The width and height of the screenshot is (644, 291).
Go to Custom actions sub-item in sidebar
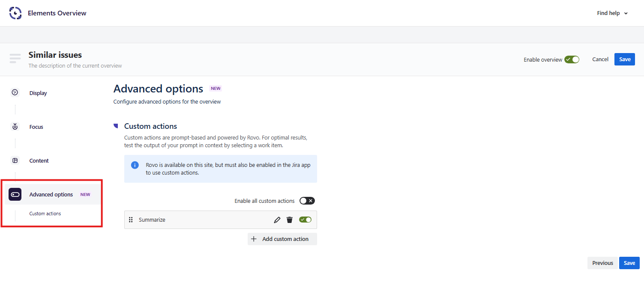pos(45,214)
